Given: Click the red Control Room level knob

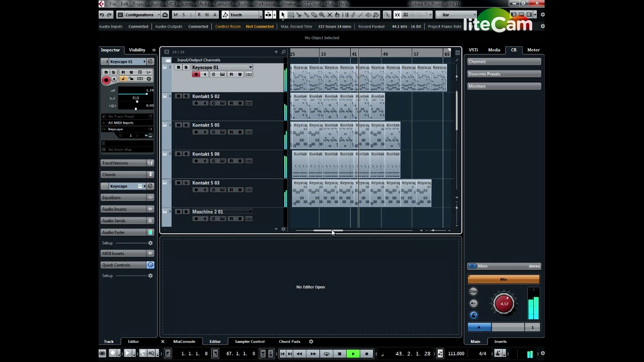Looking at the screenshot, I should point(504,304).
